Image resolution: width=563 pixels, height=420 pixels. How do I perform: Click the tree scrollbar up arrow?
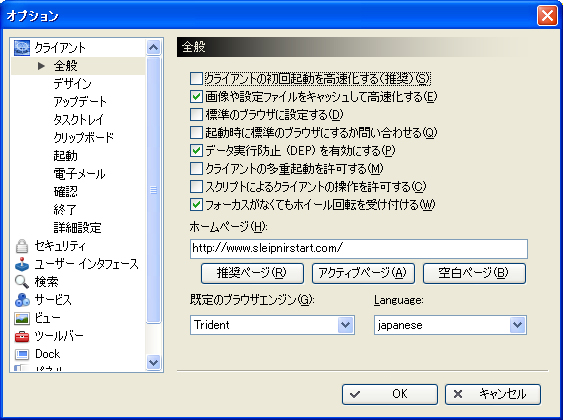[x=154, y=47]
